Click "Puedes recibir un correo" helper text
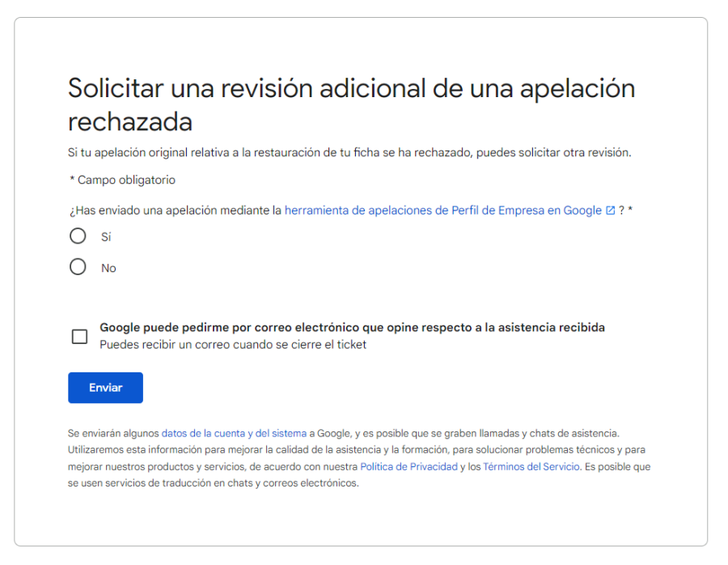Image resolution: width=728 pixels, height=565 pixels. pos(233,345)
